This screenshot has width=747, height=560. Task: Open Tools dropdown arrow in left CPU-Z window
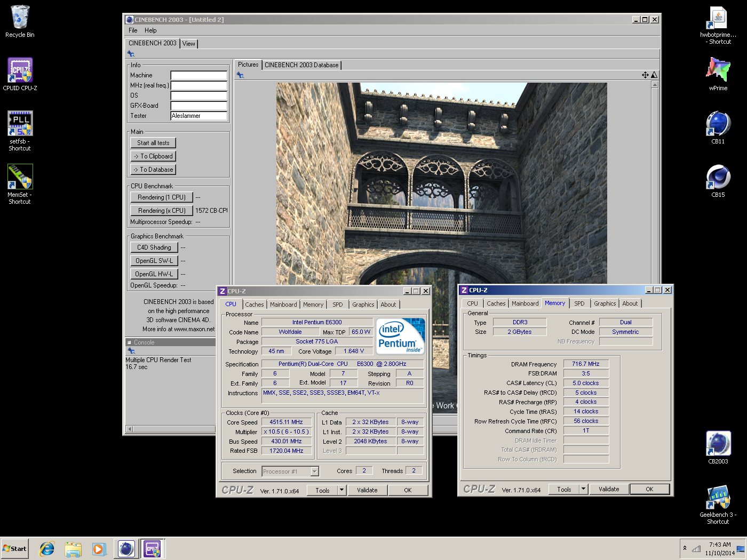point(342,490)
